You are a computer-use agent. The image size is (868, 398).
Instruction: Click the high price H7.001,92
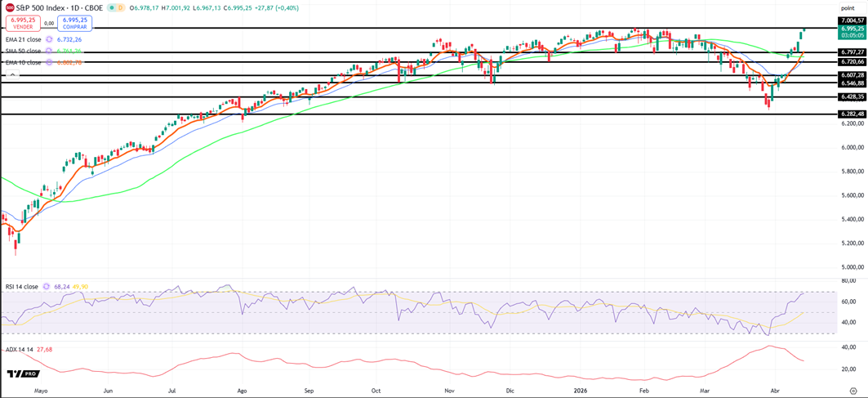(x=177, y=7)
